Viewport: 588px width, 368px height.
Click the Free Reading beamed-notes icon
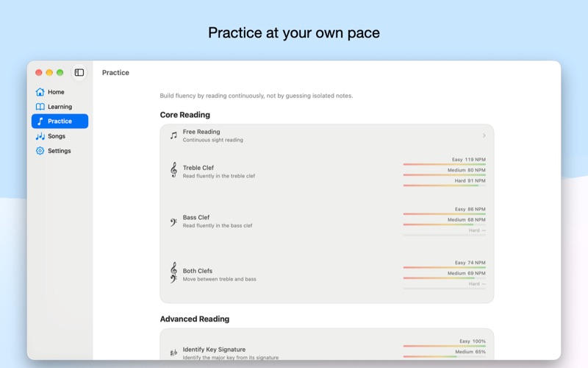173,135
